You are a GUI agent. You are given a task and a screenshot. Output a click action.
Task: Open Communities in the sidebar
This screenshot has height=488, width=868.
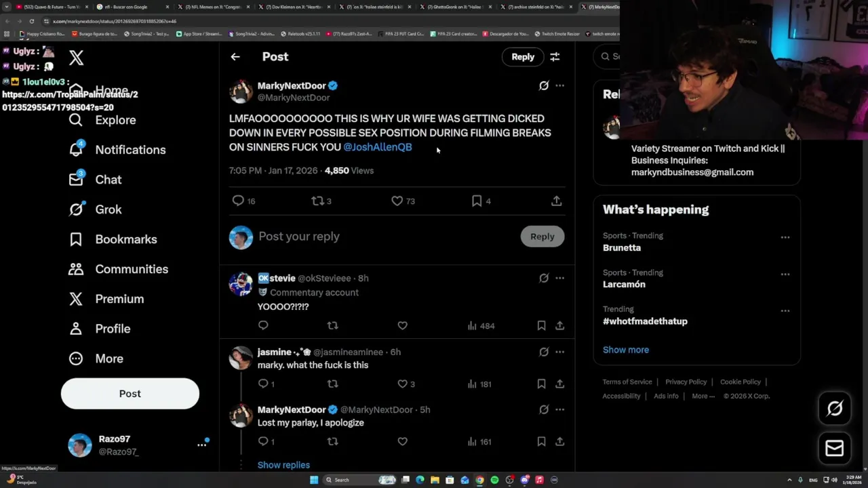[118, 269]
